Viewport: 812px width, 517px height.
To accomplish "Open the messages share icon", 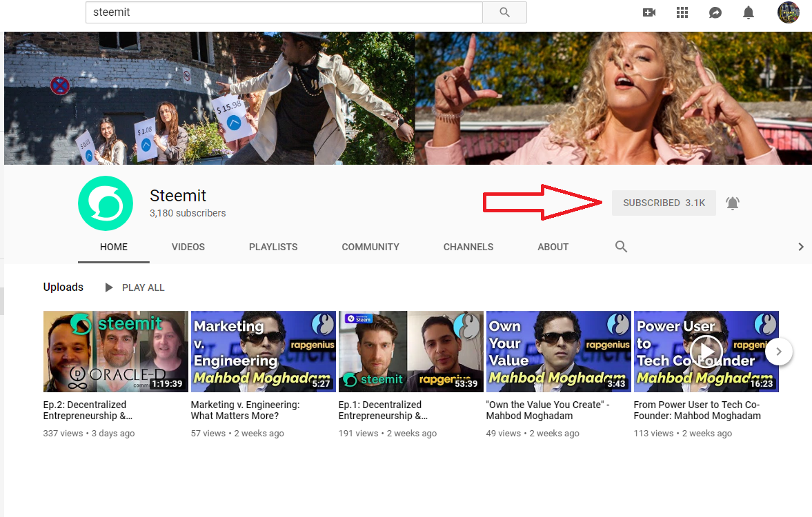I will click(715, 12).
